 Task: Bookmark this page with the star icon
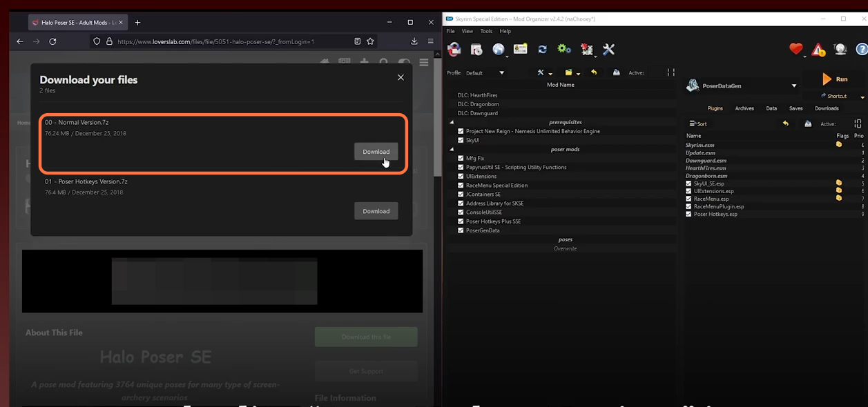(x=370, y=41)
